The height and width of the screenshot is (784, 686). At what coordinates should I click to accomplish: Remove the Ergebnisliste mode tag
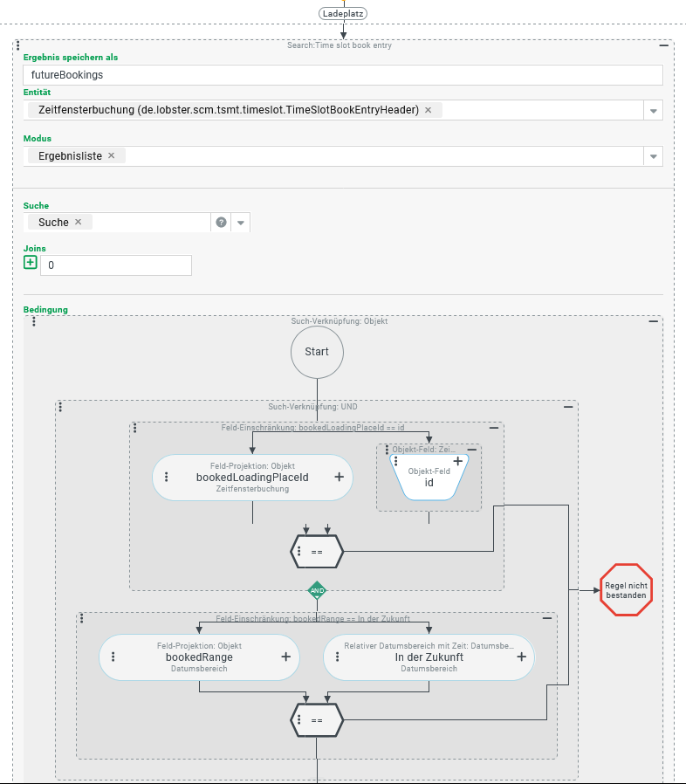112,155
